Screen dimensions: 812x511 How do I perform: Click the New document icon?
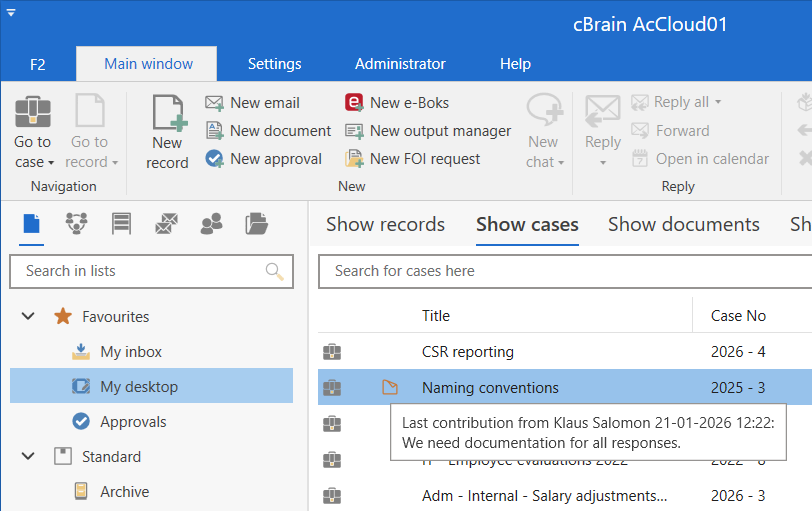coord(214,130)
